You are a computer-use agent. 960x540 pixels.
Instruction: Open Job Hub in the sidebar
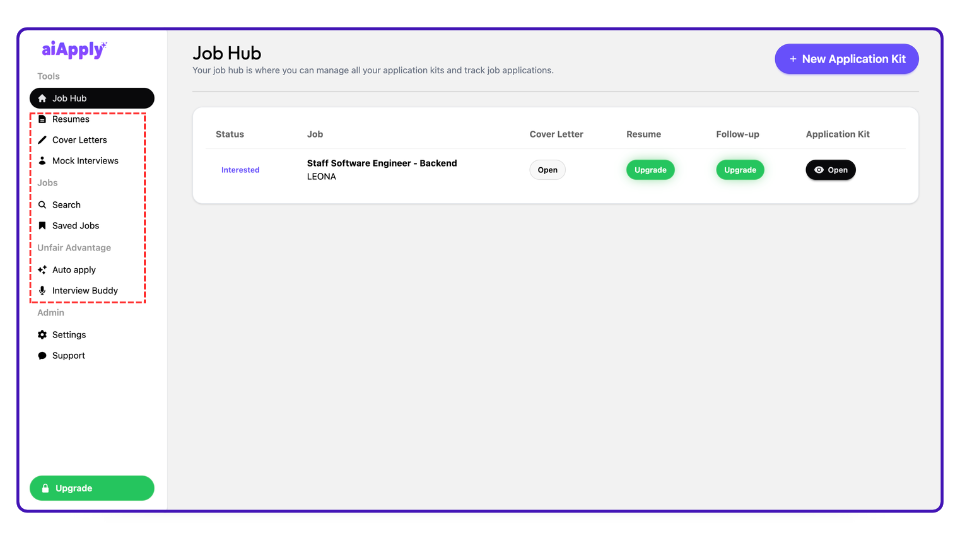92,98
